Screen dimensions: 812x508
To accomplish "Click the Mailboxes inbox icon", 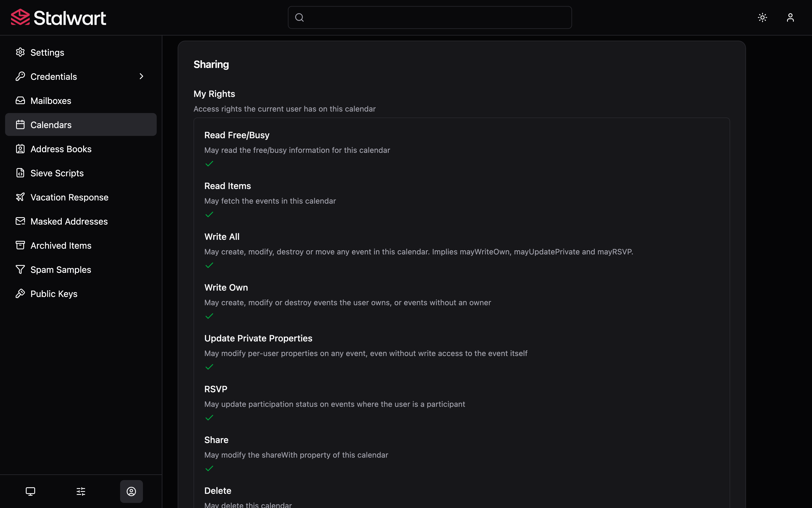I will [20, 101].
